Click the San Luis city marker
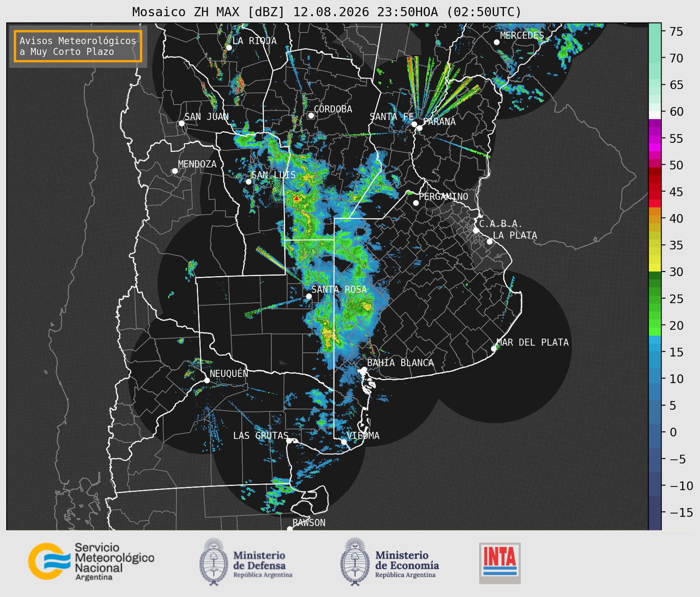 [249, 181]
